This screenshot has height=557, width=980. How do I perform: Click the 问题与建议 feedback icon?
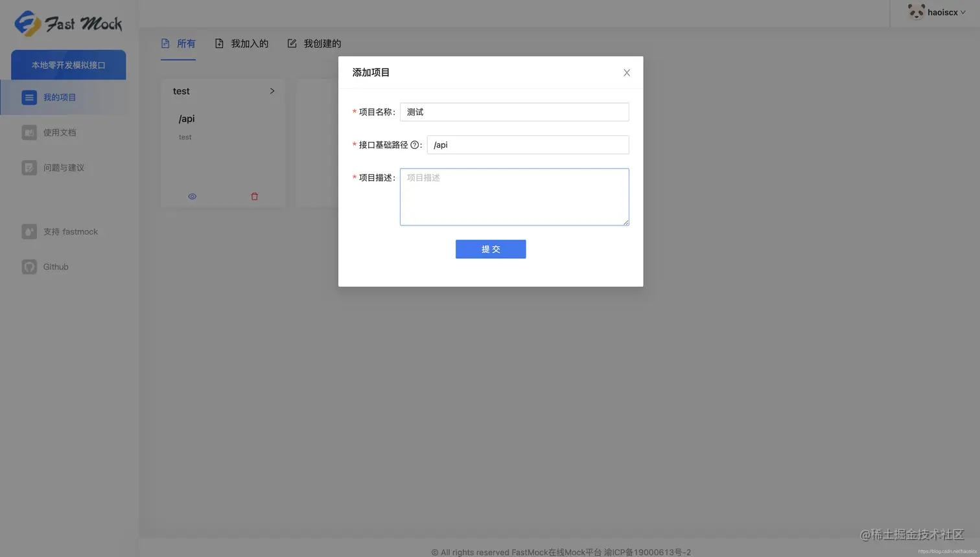click(x=29, y=167)
